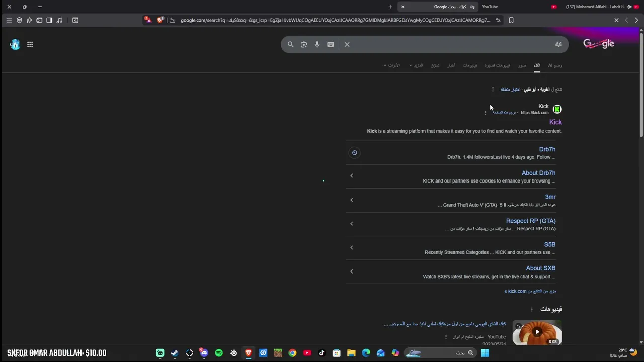Expand the Respect RP (GTA) sitelink chevron
Viewport: 644px width, 362px height.
(x=352, y=224)
